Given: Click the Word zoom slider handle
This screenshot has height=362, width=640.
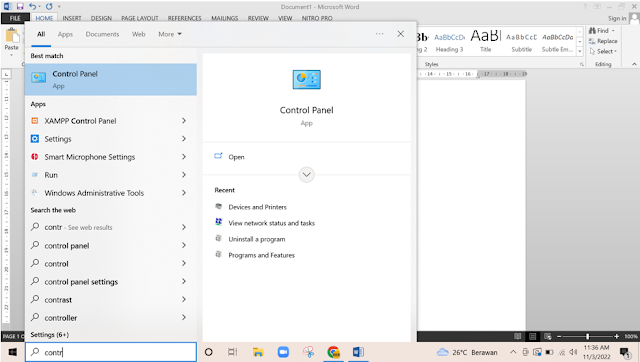Looking at the screenshot, I should (588, 336).
